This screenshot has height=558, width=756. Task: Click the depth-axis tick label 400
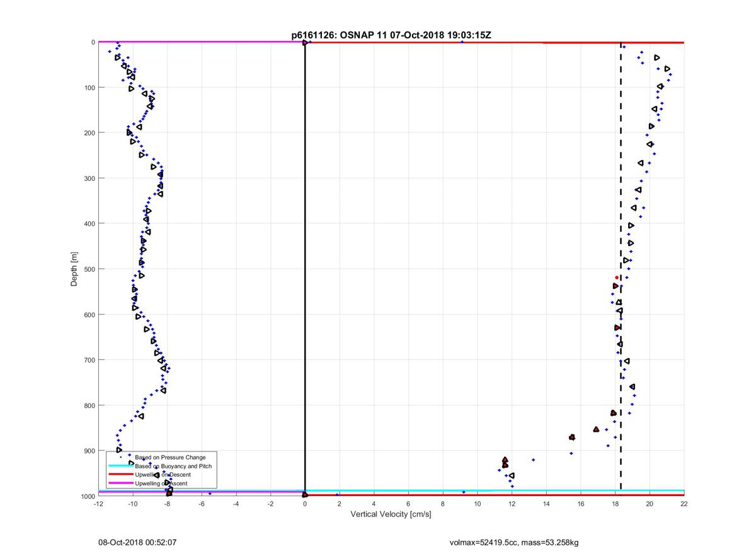click(x=89, y=224)
